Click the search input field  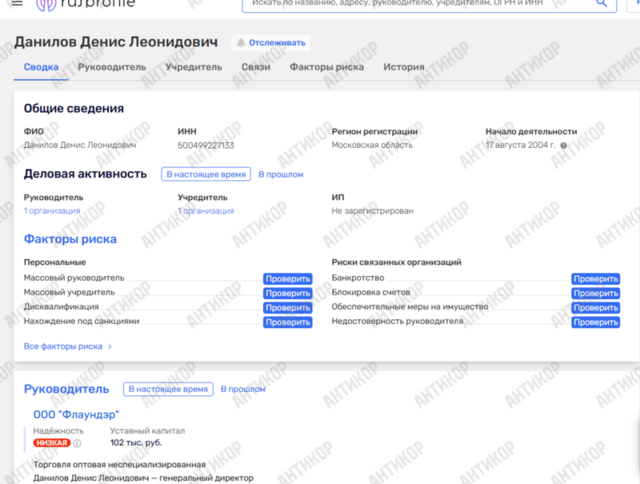point(429,5)
